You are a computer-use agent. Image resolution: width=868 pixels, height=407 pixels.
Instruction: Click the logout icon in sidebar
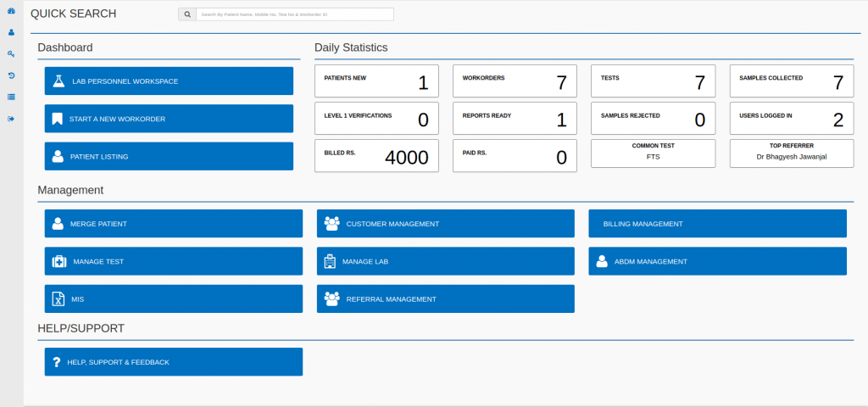pos(11,119)
